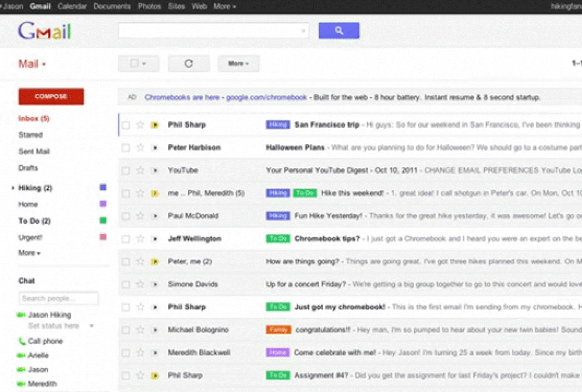Click Search people chat field
The width and height of the screenshot is (582, 392).
(59, 298)
